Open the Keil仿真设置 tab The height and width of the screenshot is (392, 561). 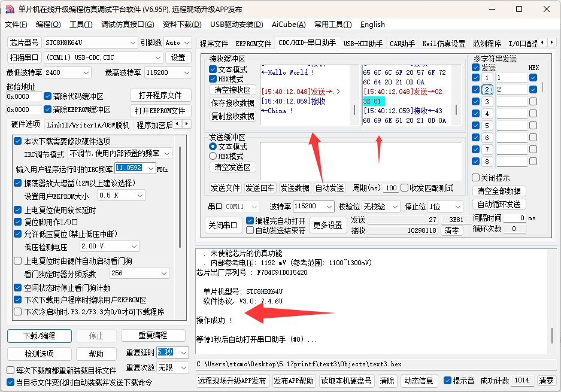click(x=444, y=44)
